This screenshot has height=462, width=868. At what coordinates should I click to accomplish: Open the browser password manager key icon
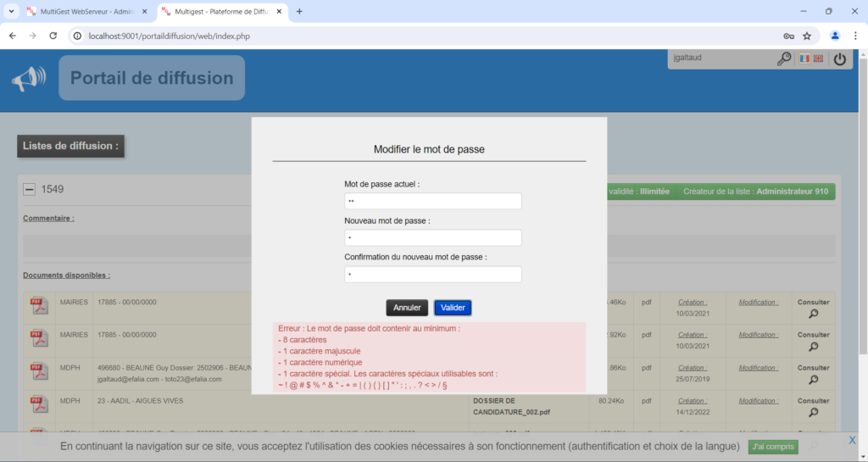[787, 36]
